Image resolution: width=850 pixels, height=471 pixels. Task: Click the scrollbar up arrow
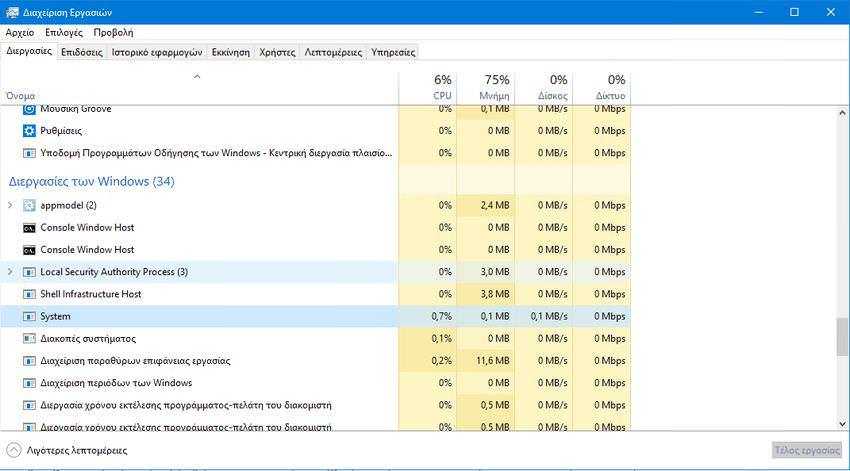coord(842,113)
